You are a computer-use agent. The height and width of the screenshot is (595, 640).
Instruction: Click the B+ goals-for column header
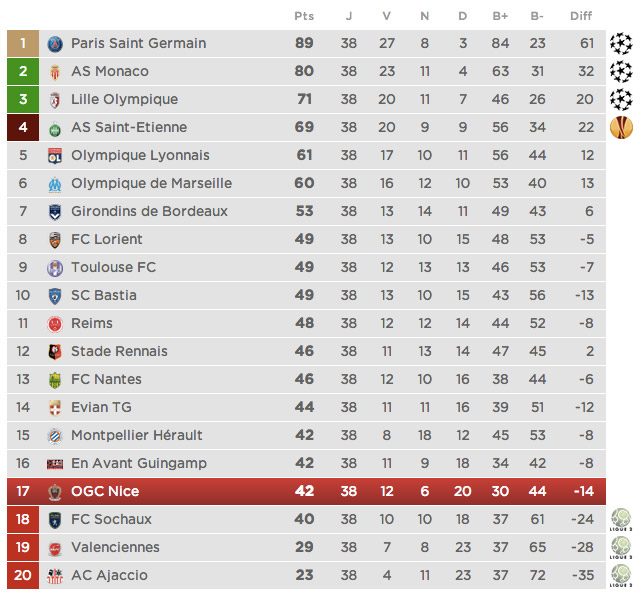coord(500,15)
